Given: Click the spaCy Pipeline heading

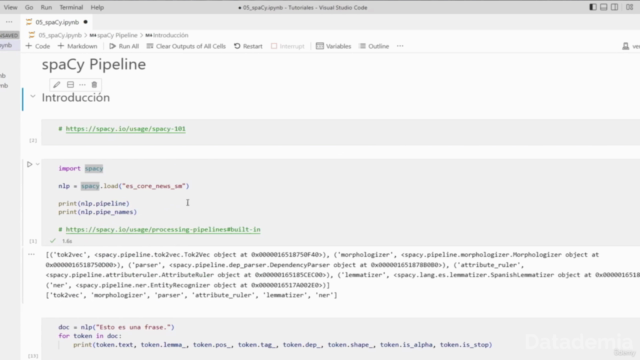Looking at the screenshot, I should click(x=93, y=64).
